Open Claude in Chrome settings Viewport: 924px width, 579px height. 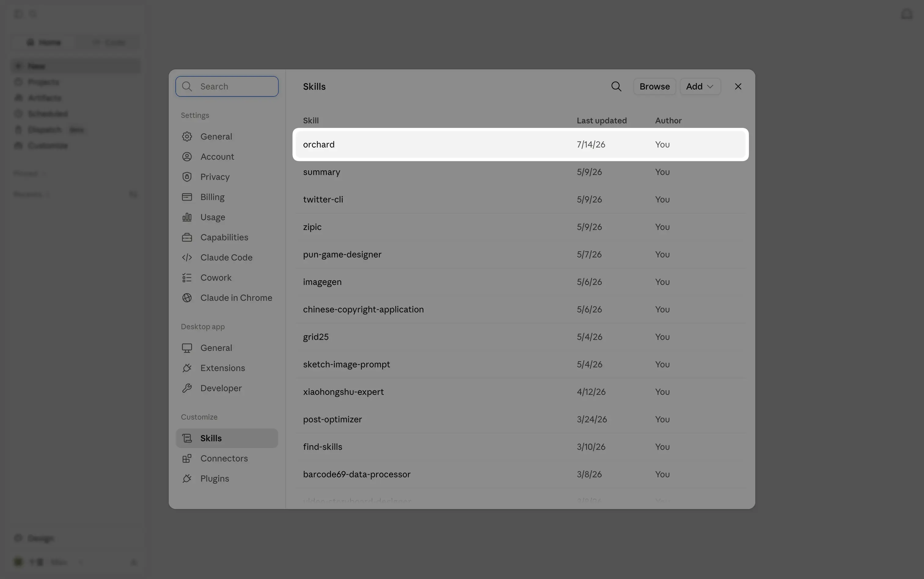pos(227,297)
